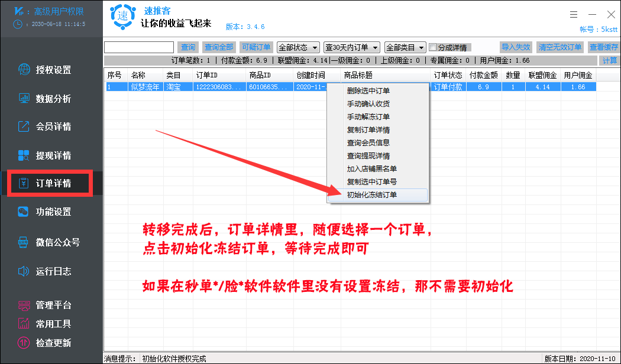Viewport: 621px width, 364px height.
Task: Sort by the 用户佣金 column header
Action: (x=578, y=75)
